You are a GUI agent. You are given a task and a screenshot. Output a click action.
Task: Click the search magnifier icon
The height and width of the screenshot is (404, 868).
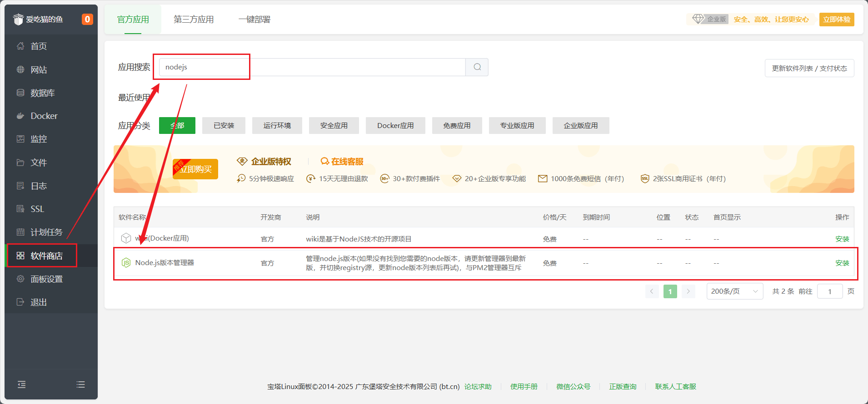[x=477, y=67]
